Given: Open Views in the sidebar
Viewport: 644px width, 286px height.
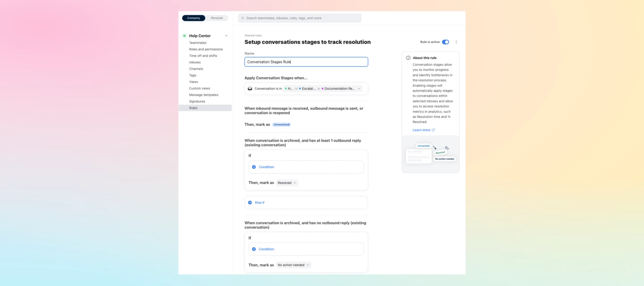Looking at the screenshot, I should point(194,82).
